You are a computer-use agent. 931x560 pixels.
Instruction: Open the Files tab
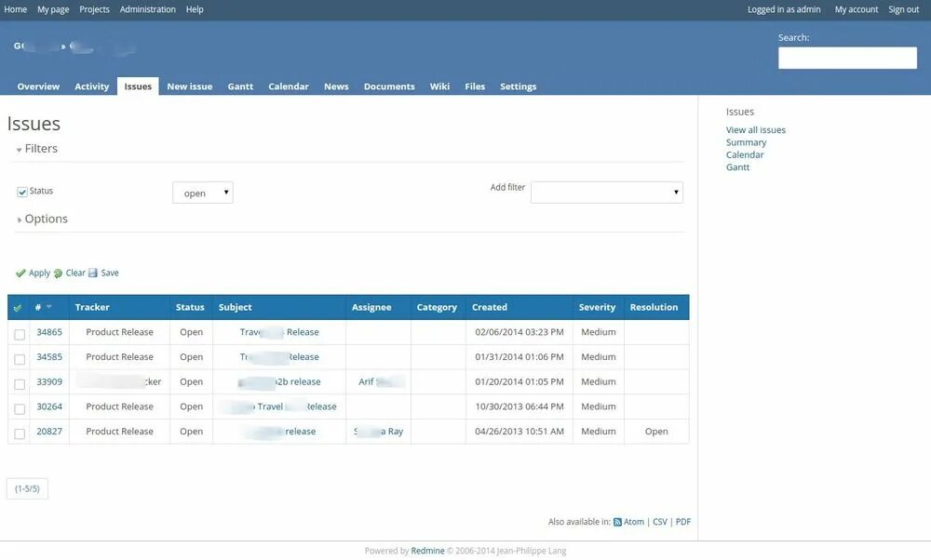click(x=475, y=87)
